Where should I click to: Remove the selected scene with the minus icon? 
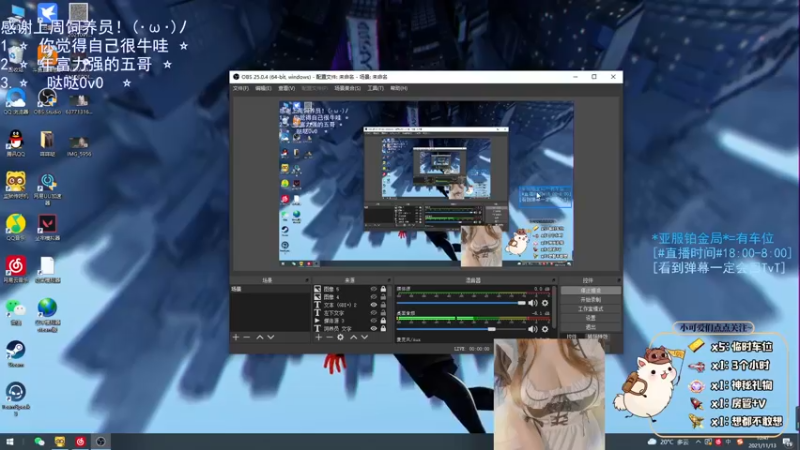coord(247,337)
